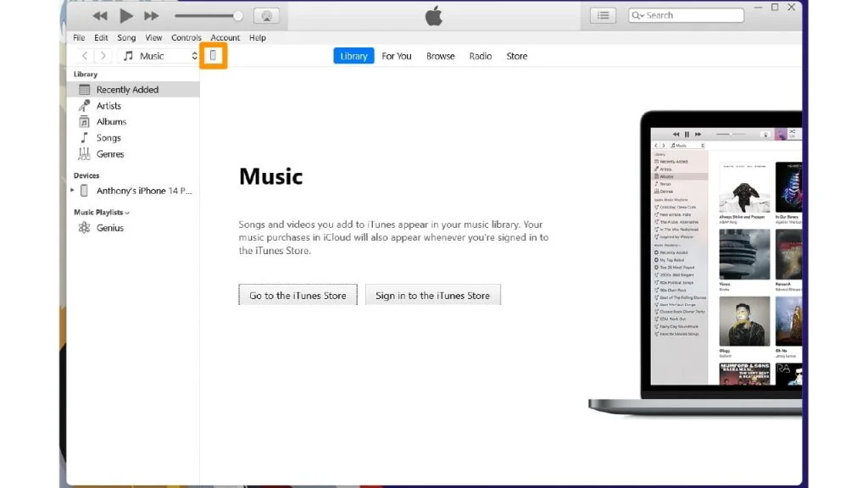Open the Edit menu
868x488 pixels.
click(x=101, y=37)
